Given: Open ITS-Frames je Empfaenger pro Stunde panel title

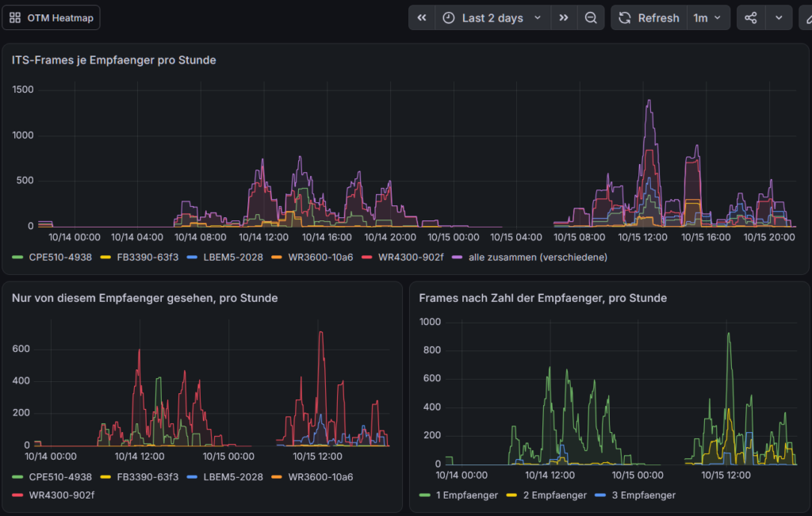Looking at the screenshot, I should pyautogui.click(x=114, y=60).
